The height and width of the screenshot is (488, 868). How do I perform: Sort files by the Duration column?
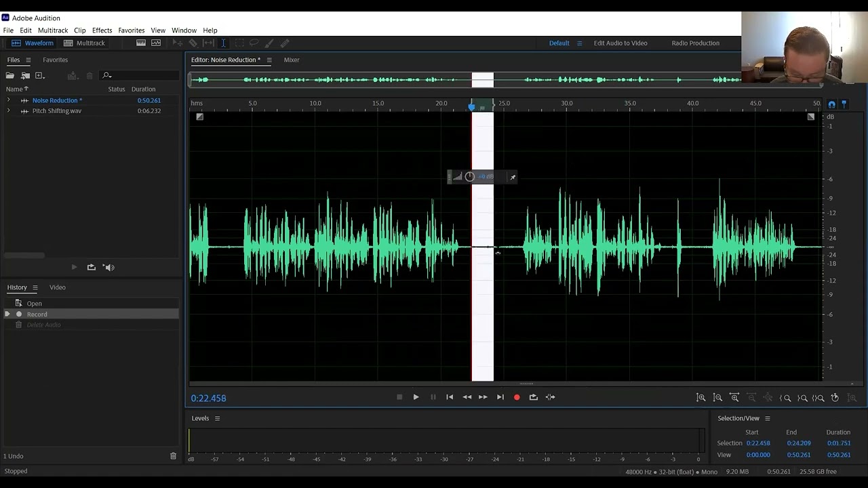tap(143, 89)
